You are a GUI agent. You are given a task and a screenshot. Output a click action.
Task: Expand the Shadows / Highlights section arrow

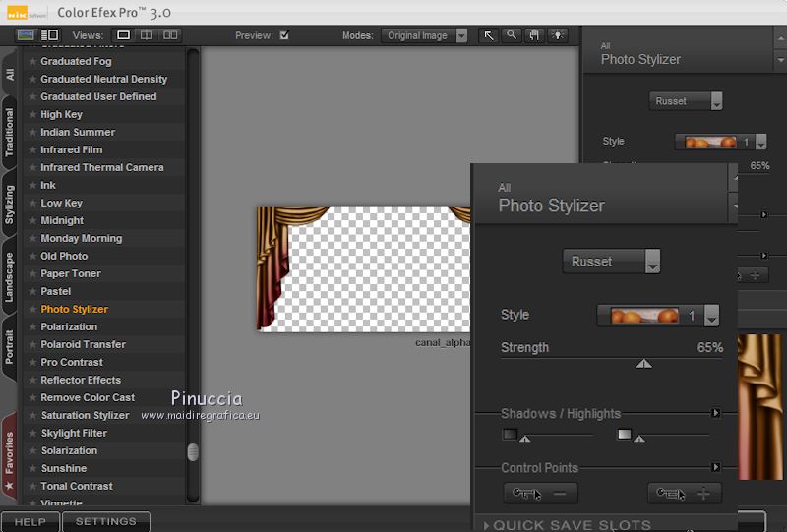716,413
